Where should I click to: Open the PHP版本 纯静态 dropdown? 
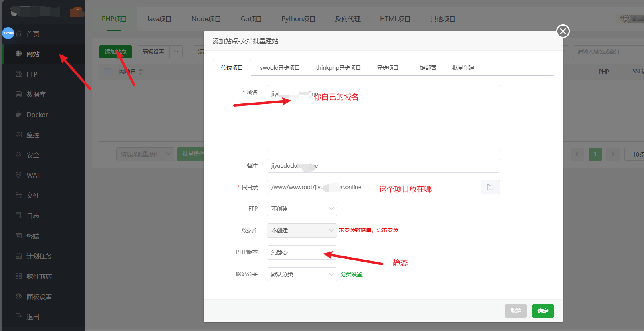tap(301, 252)
